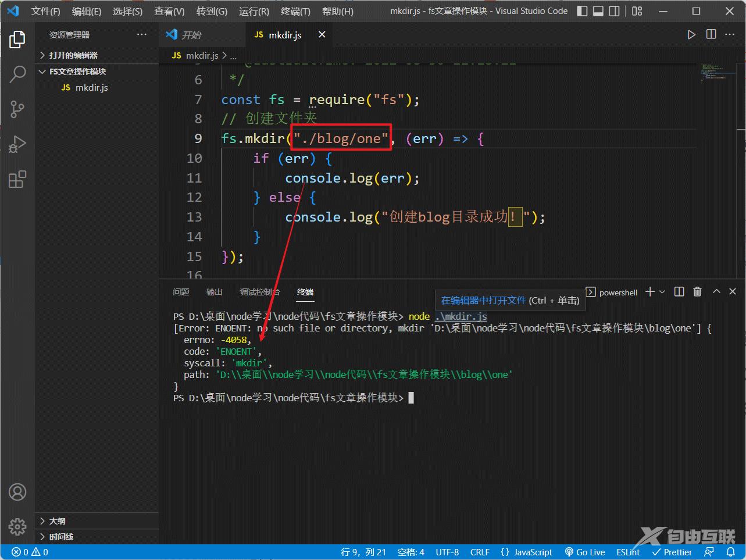Open editor More Actions ellipsis
Image resolution: width=746 pixels, height=560 pixels.
point(730,35)
